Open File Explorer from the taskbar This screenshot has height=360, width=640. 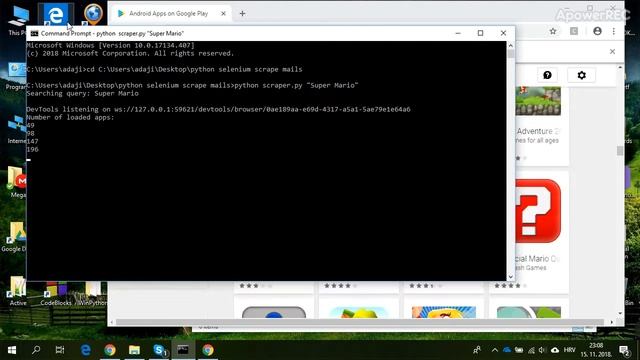point(134,350)
